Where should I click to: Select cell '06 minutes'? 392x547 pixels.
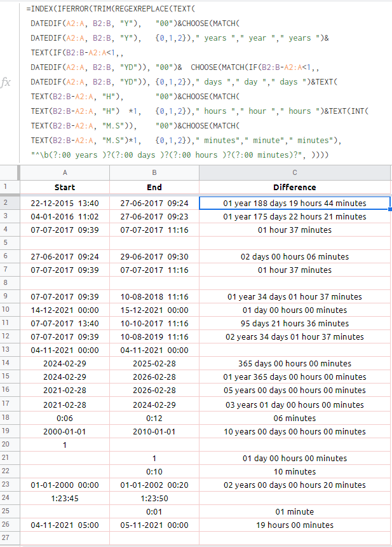(x=295, y=419)
